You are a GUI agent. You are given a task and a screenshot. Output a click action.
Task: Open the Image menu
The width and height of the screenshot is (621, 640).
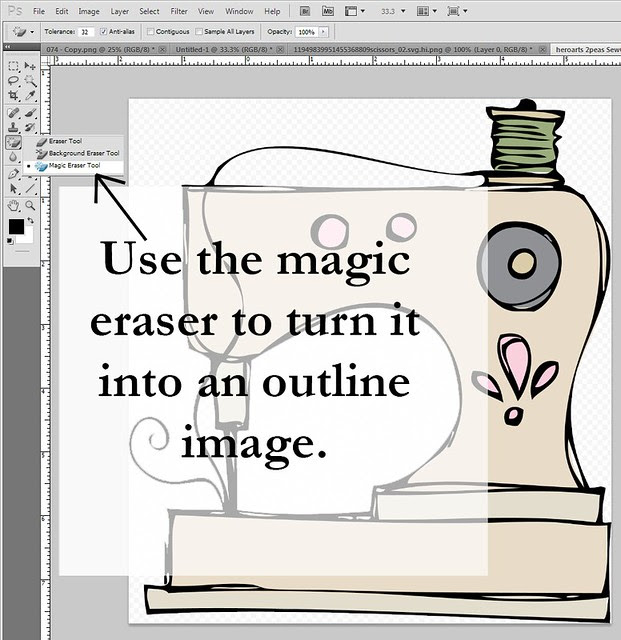click(89, 11)
